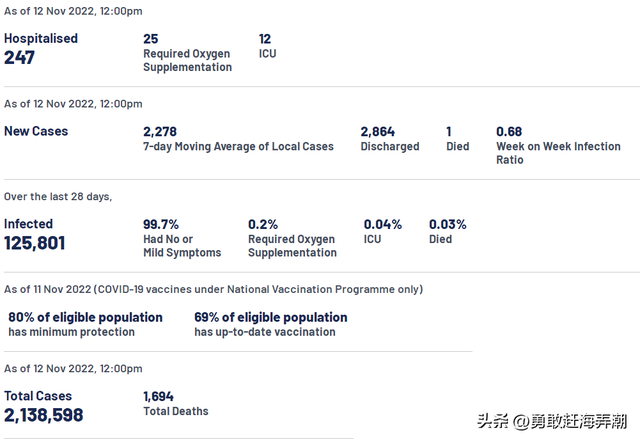640x442 pixels.
Task: Click the Hospitalised count 247
Action: click(x=20, y=58)
